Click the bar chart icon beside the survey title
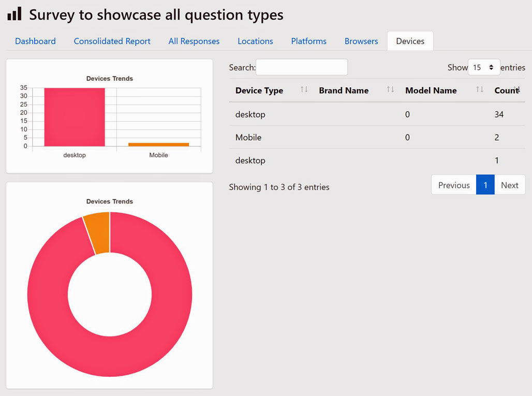The height and width of the screenshot is (396, 532). (14, 14)
